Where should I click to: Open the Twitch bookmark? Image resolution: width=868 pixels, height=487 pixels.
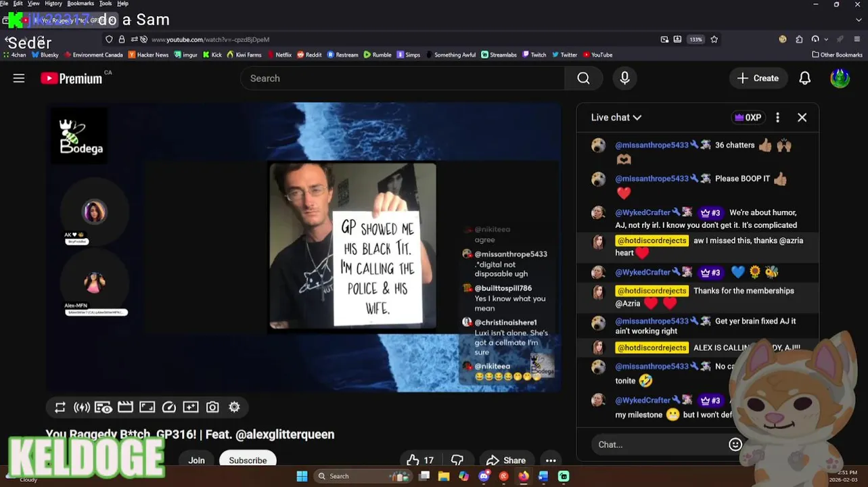click(534, 55)
